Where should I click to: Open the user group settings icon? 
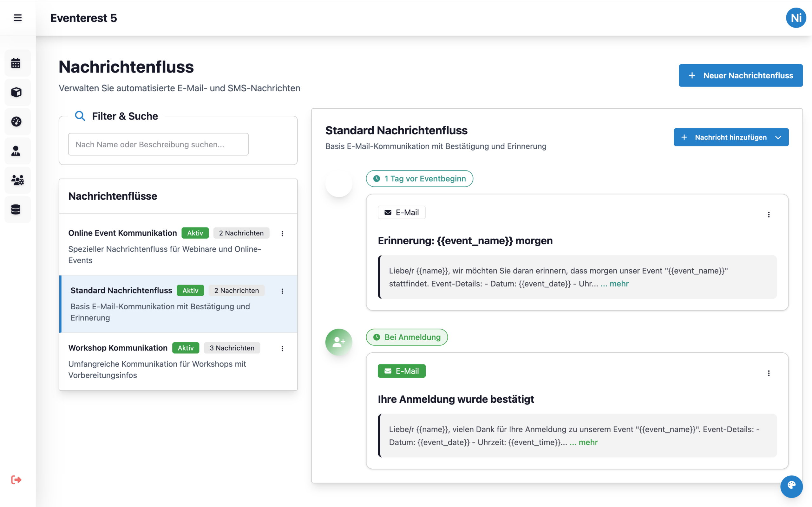tap(17, 180)
